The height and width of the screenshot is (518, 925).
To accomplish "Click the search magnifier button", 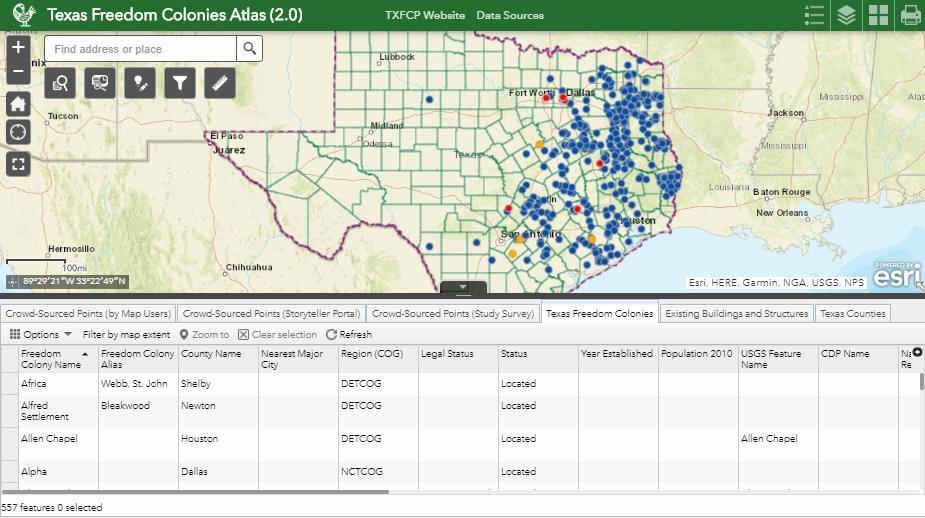I will tap(250, 48).
